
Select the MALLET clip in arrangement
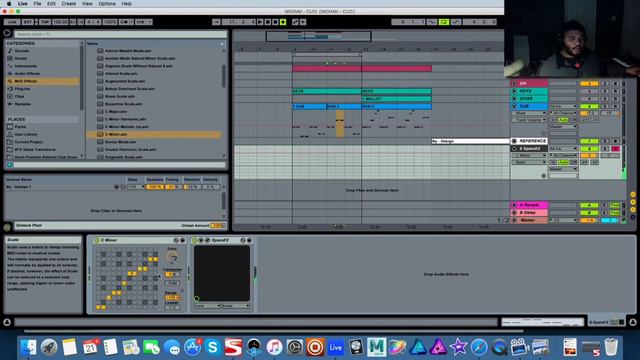(396, 99)
